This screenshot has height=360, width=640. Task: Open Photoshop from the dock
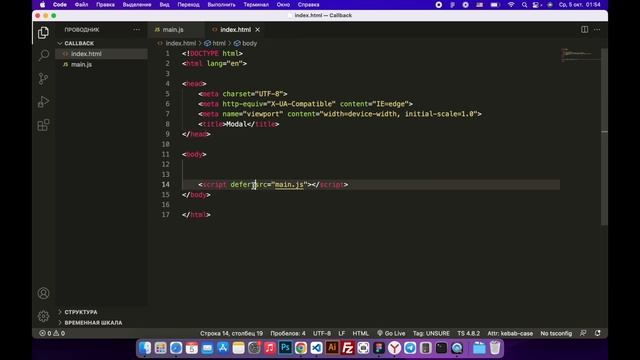(x=285, y=348)
